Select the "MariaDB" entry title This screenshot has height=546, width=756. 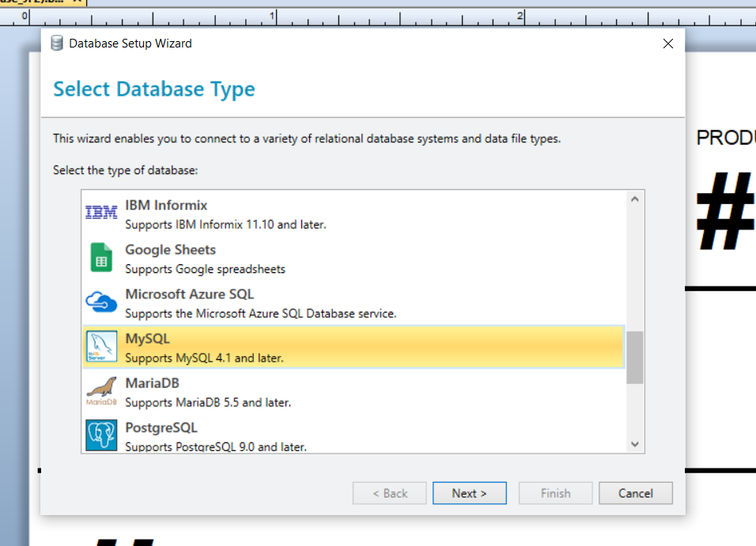[153, 383]
